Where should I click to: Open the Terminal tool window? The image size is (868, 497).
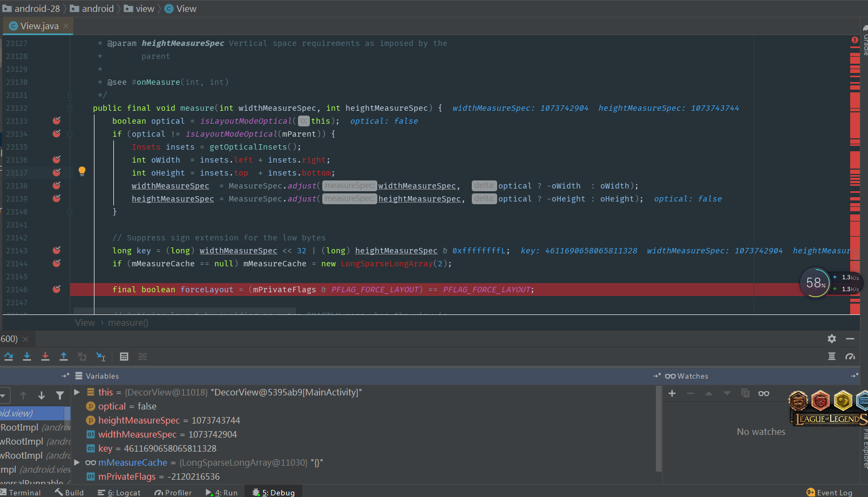21,492
